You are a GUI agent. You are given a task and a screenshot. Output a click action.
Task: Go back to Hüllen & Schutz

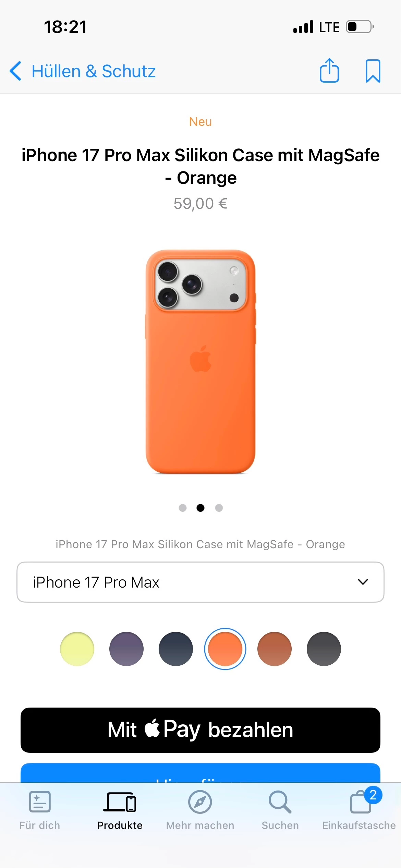pos(94,71)
